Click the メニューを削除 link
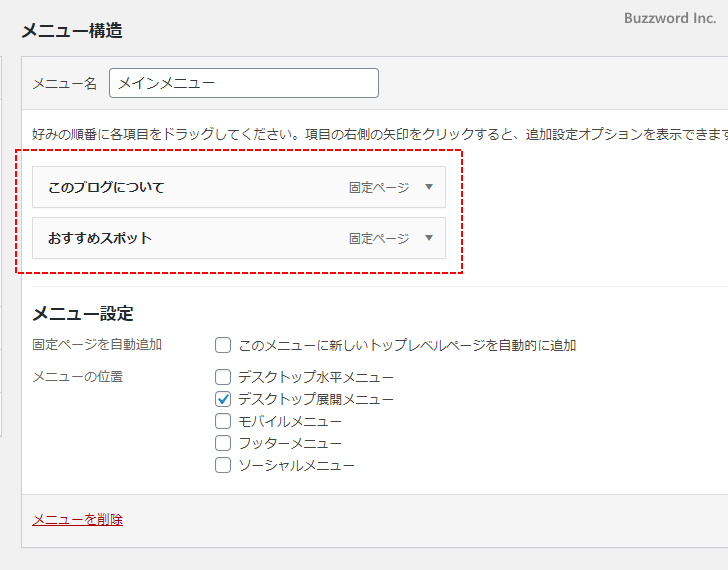The image size is (728, 570). [78, 519]
